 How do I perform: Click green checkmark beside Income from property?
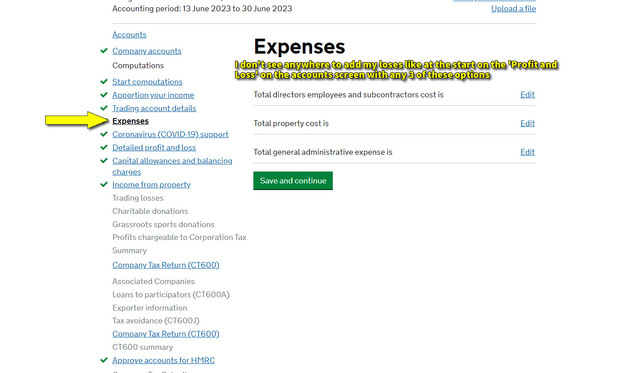[x=104, y=184]
